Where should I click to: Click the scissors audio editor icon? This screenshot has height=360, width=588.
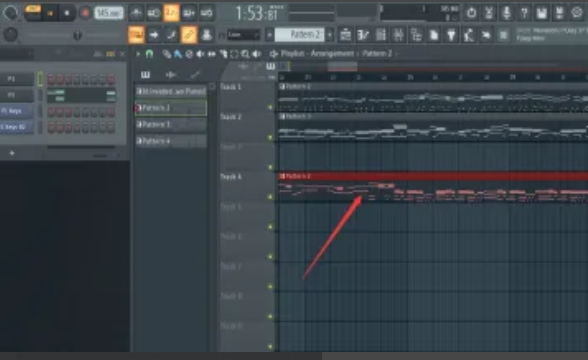tap(489, 14)
